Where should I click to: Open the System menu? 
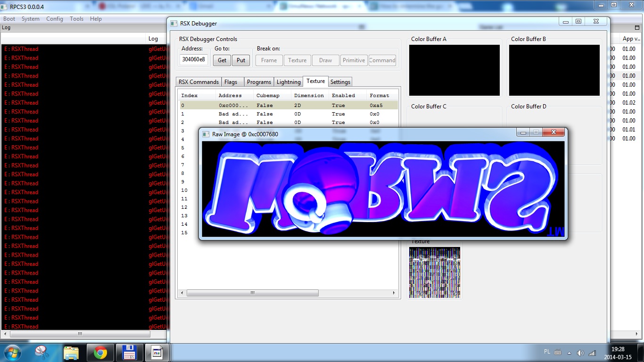(31, 19)
